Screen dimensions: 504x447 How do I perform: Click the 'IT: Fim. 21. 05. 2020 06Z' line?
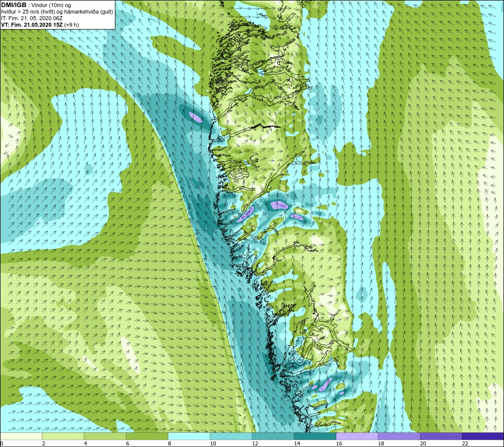pyautogui.click(x=32, y=18)
